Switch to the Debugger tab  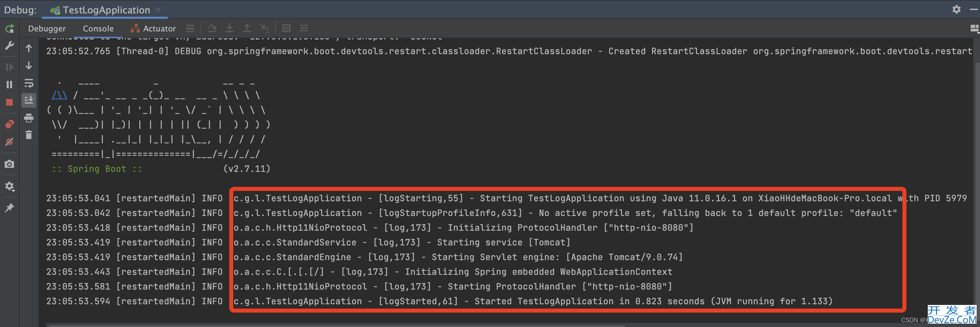pyautogui.click(x=47, y=28)
